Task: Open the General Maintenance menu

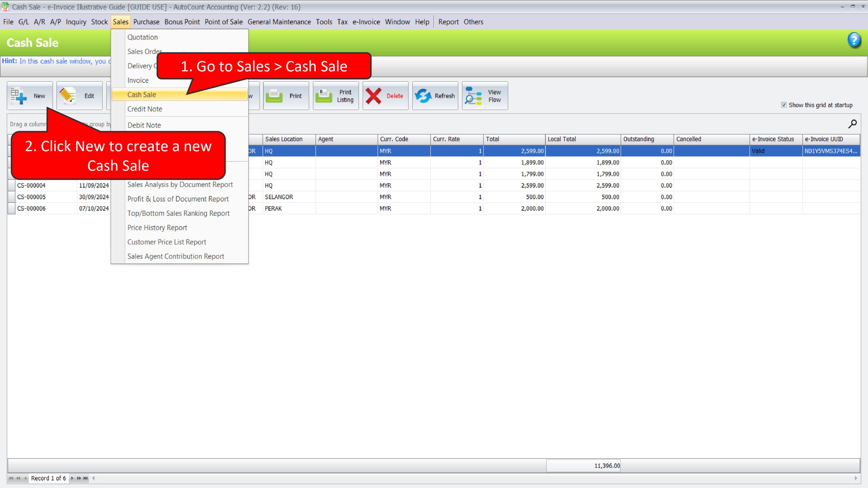Action: click(279, 22)
